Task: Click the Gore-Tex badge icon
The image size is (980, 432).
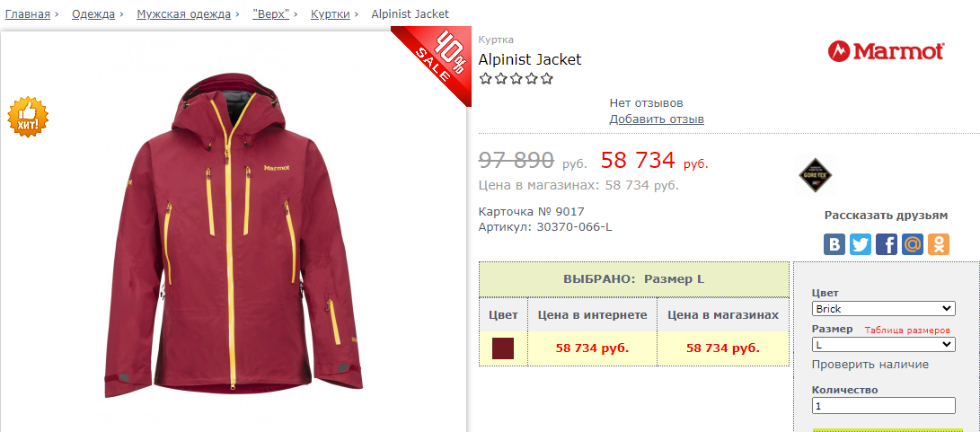Action: coord(816,178)
